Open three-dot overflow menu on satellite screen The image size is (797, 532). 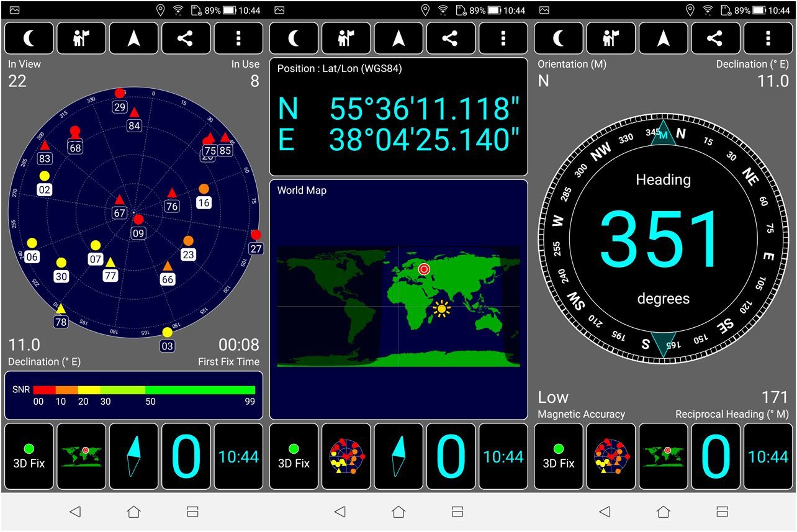[238, 38]
